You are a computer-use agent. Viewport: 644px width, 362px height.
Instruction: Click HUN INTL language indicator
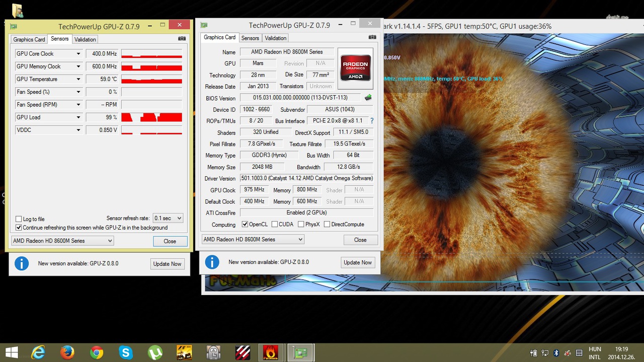click(595, 353)
